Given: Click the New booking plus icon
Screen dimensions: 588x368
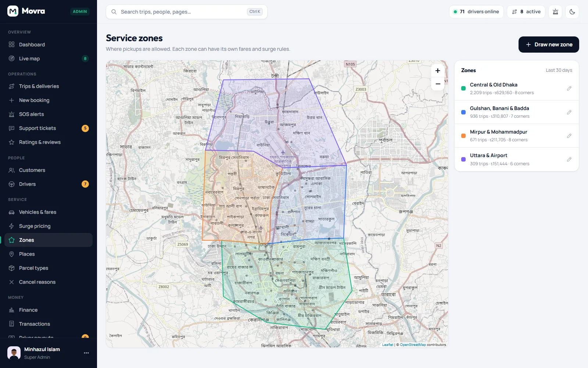Looking at the screenshot, I should tap(11, 100).
